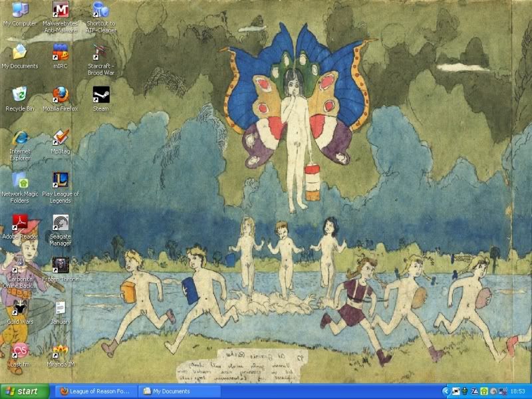Select the Last.fm desktop shortcut

(20, 355)
